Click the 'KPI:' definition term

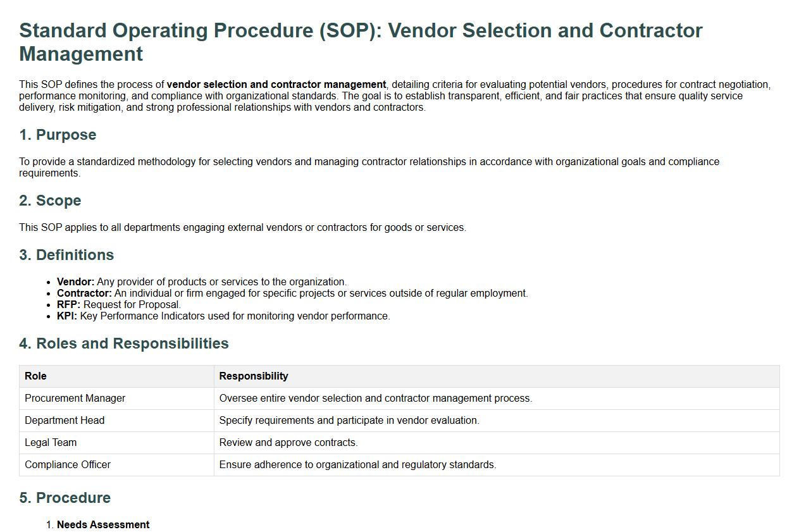[x=67, y=316]
